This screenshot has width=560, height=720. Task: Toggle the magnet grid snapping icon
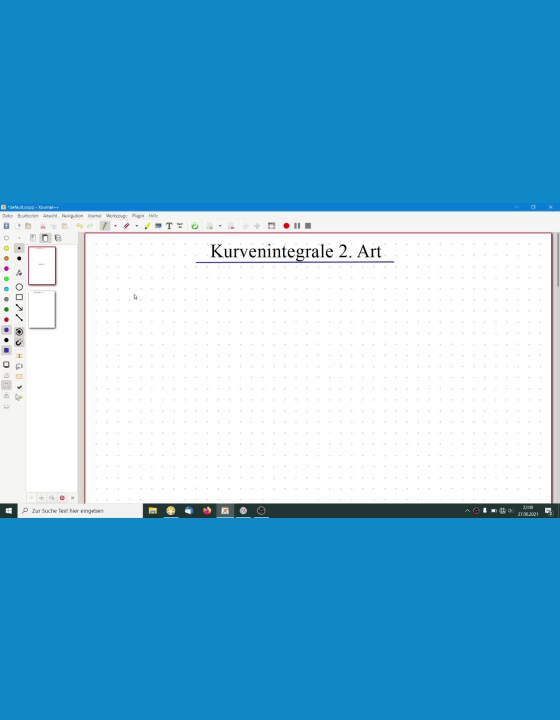click(x=19, y=342)
